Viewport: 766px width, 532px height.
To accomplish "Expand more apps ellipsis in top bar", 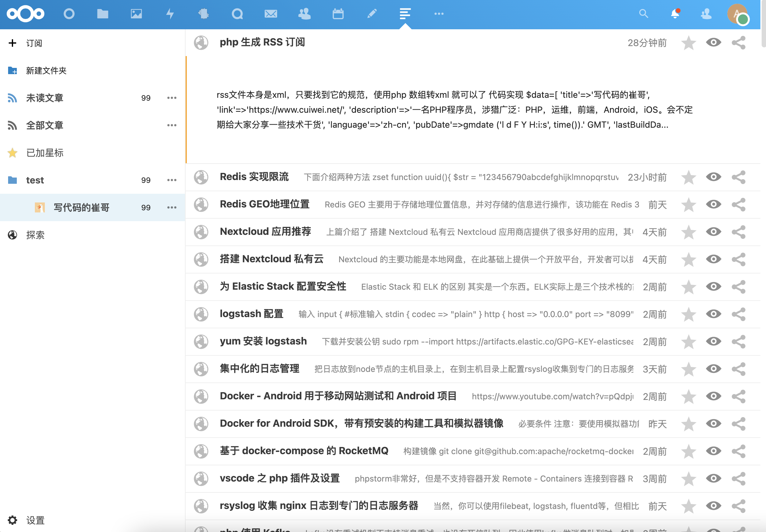I will pos(439,14).
